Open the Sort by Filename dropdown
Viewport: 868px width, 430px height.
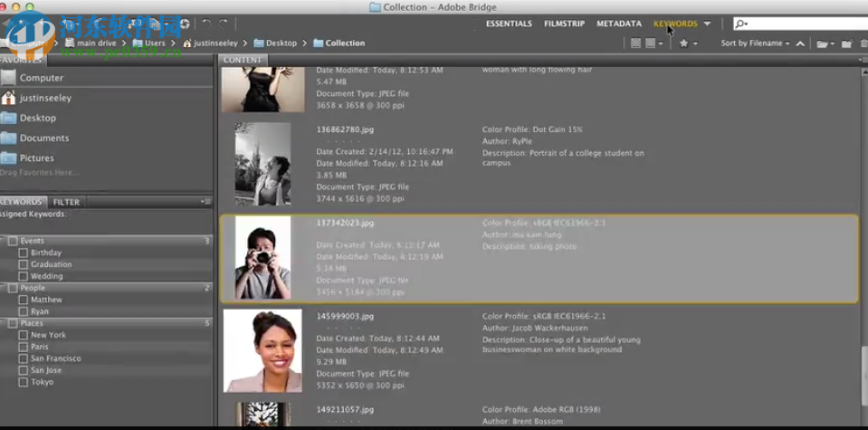[x=755, y=43]
